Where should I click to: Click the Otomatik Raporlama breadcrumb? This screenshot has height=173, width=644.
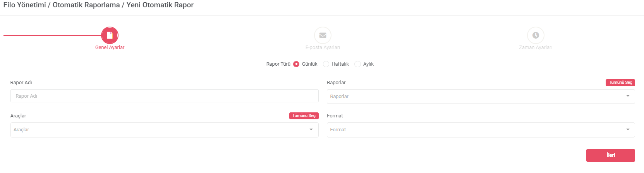(x=86, y=5)
